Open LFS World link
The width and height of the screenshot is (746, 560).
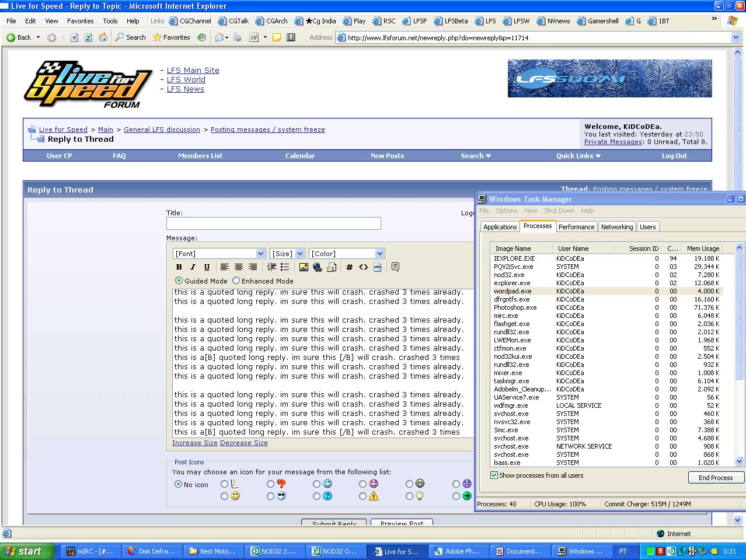click(186, 80)
